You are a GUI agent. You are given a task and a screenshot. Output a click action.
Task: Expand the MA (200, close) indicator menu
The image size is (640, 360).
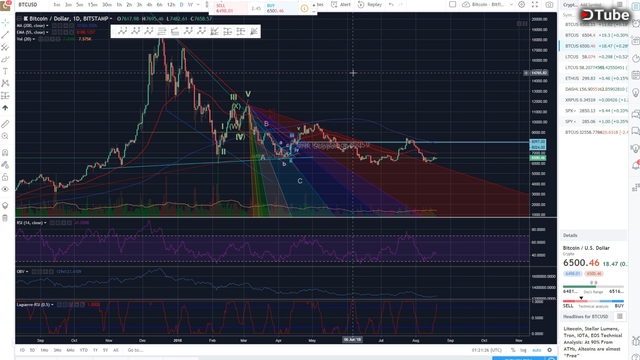click(47, 26)
